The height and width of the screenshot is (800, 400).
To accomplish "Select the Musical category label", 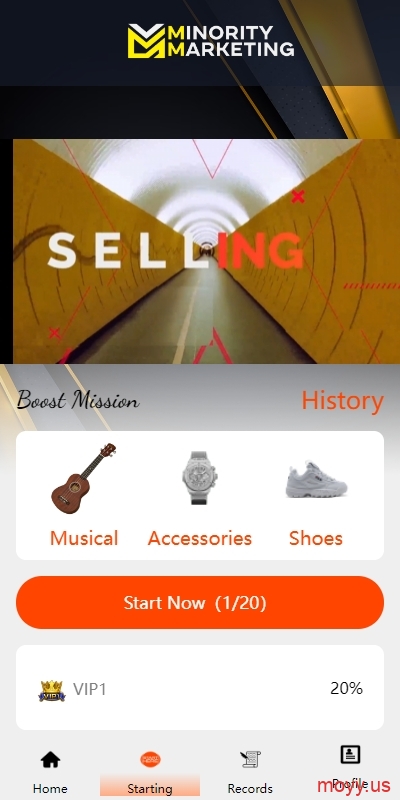I will pyautogui.click(x=84, y=538).
